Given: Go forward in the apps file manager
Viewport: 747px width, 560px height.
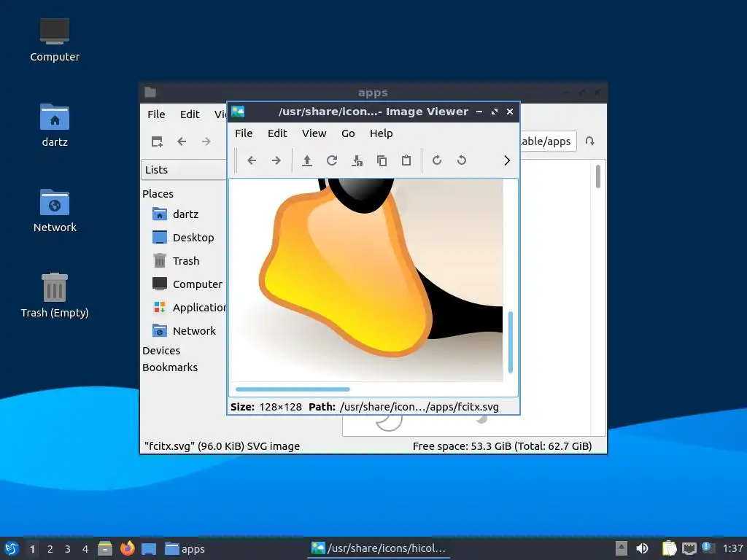Looking at the screenshot, I should [206, 141].
